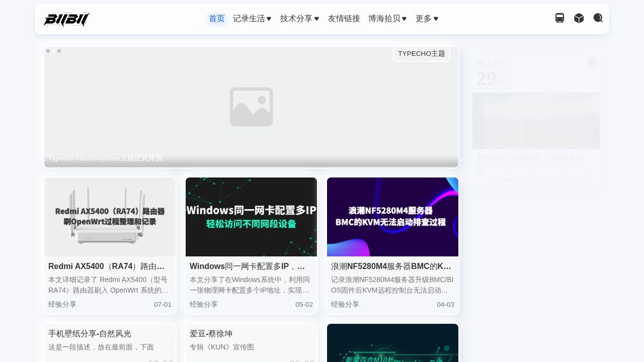Open search via magnifier icon
This screenshot has height=362, width=644.
pyautogui.click(x=598, y=18)
